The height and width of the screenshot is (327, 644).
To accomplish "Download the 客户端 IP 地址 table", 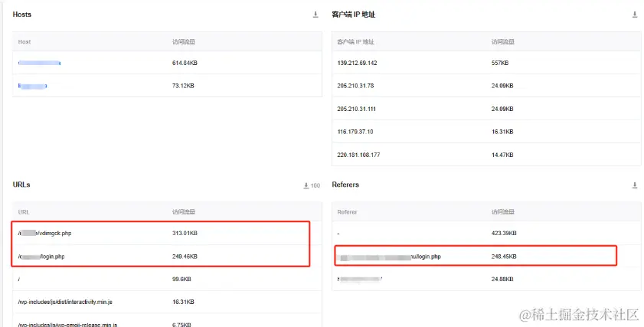I will pyautogui.click(x=635, y=15).
